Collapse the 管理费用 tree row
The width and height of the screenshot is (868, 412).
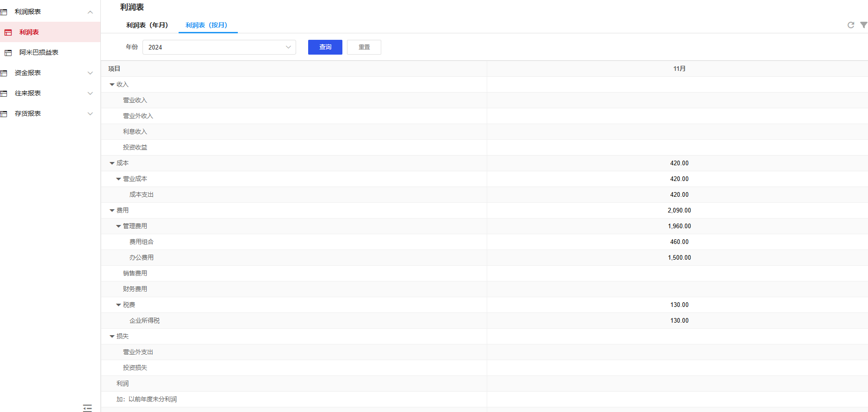coord(118,226)
